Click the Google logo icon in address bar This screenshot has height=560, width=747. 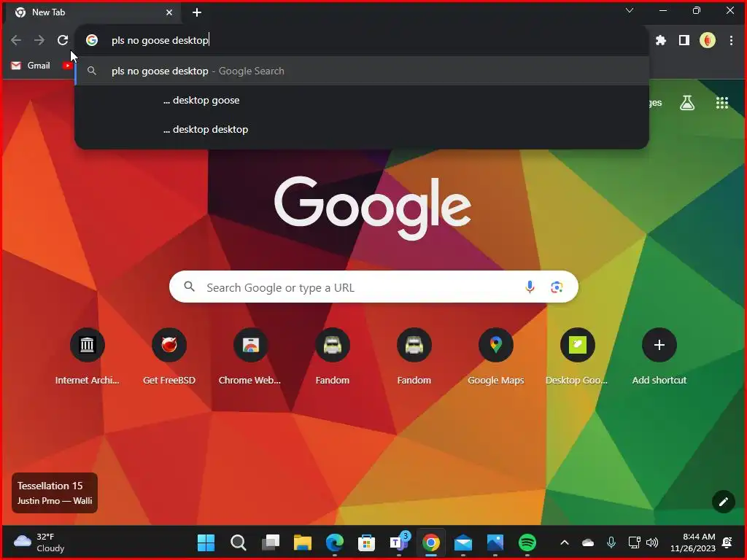(92, 41)
